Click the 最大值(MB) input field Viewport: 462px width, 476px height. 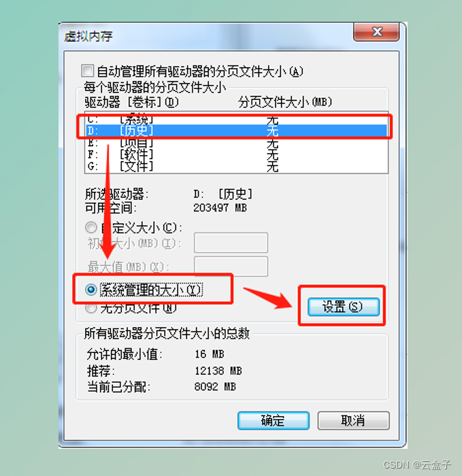click(231, 267)
